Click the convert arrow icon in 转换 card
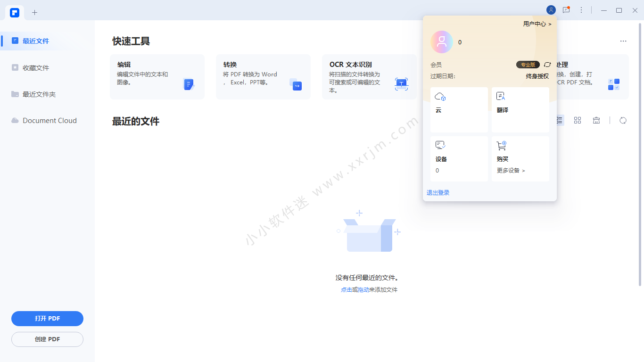 (x=296, y=84)
